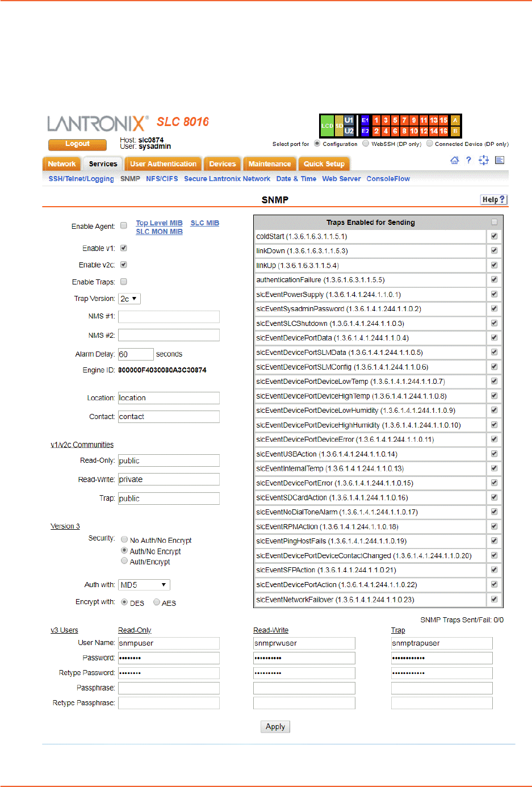This screenshot has height=787, width=532.
Task: Uncheck the coldStart trap checkbox
Action: pos(494,236)
